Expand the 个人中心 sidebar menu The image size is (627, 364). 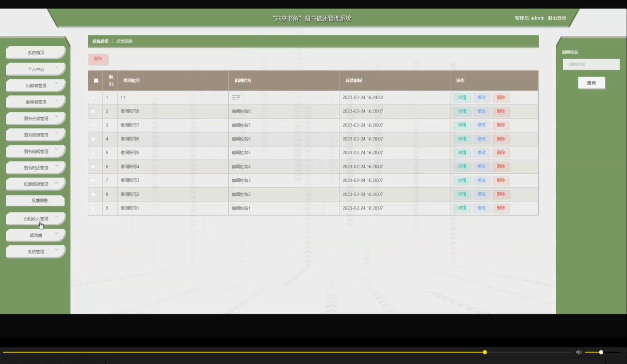click(36, 69)
